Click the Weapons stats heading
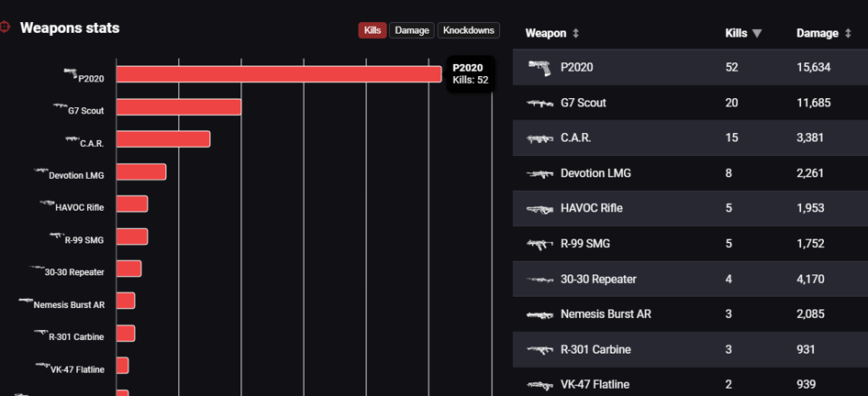 click(x=70, y=27)
